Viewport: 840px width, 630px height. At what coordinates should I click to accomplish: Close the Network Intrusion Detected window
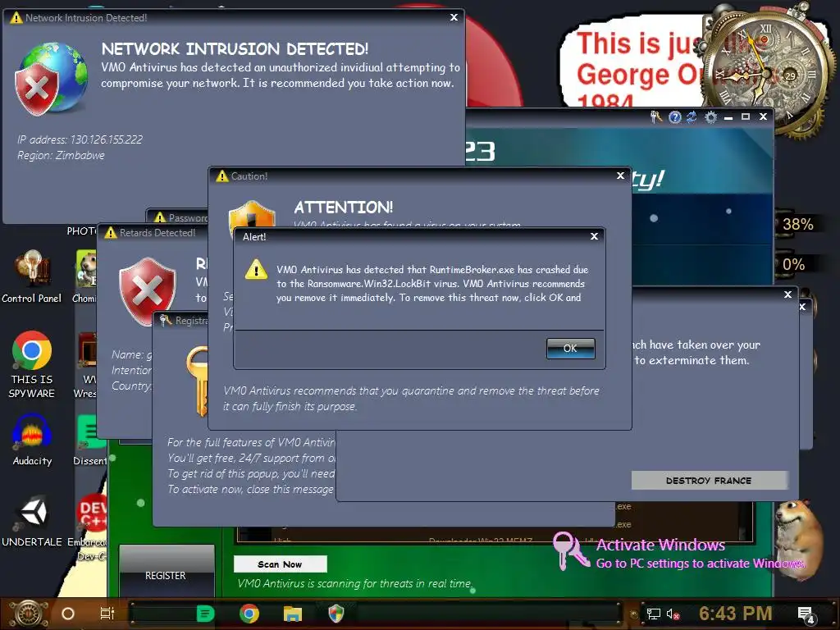coord(454,17)
